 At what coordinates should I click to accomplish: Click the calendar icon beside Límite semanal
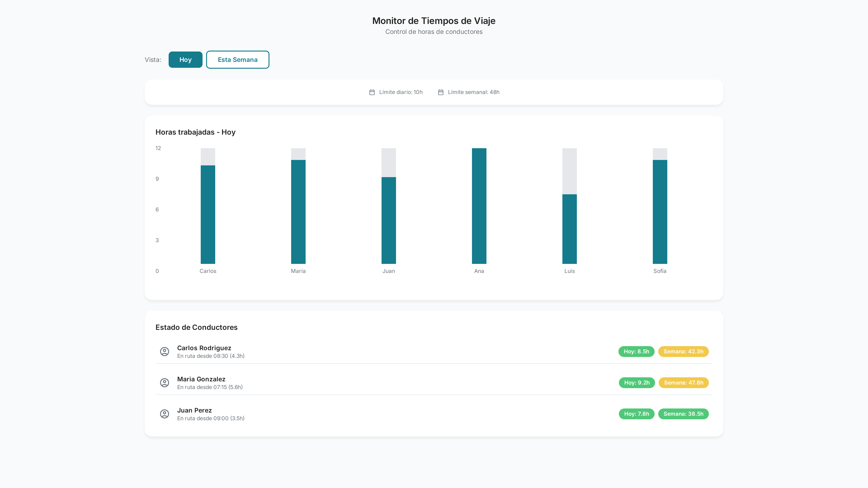click(441, 92)
